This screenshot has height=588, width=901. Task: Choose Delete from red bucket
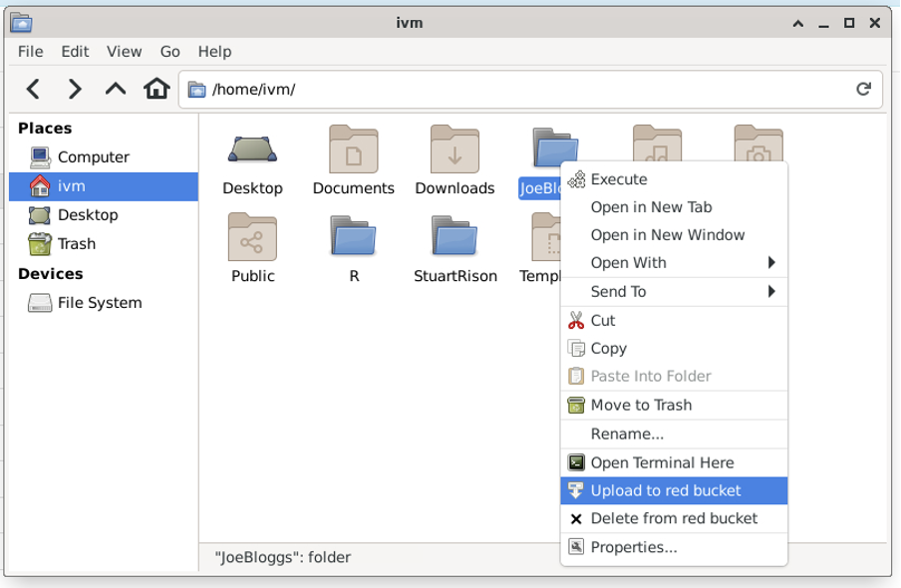(674, 518)
